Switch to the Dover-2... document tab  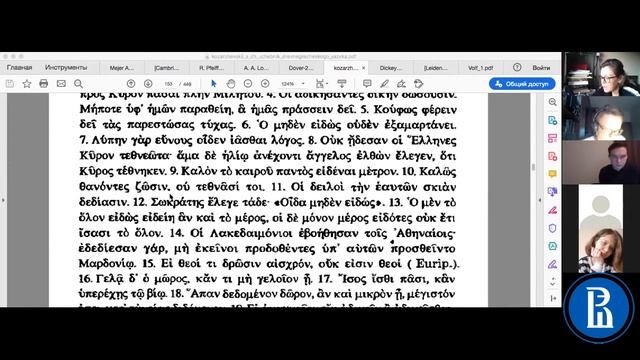click(301, 68)
